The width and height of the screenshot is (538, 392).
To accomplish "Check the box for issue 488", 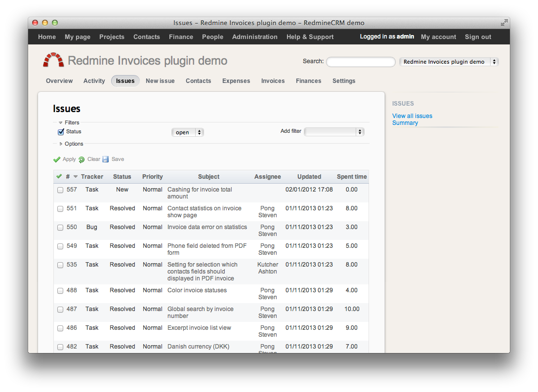I will tap(60, 291).
